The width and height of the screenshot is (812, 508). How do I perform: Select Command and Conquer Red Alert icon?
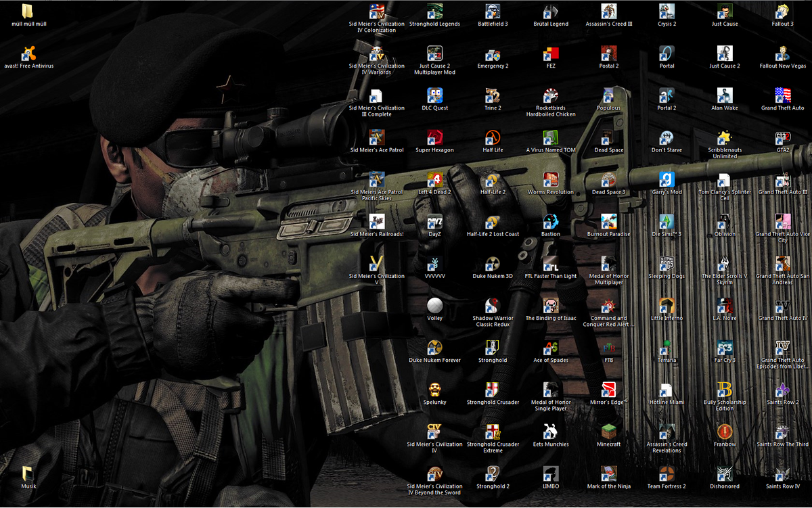coord(609,305)
